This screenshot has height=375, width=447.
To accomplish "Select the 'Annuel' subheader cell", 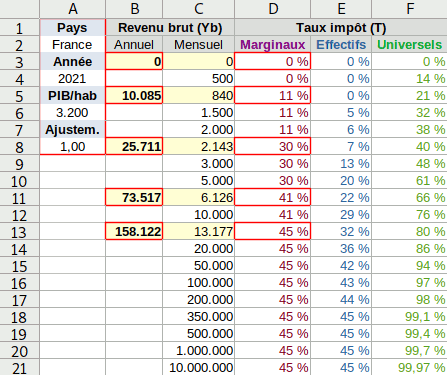I will pyautogui.click(x=134, y=44).
